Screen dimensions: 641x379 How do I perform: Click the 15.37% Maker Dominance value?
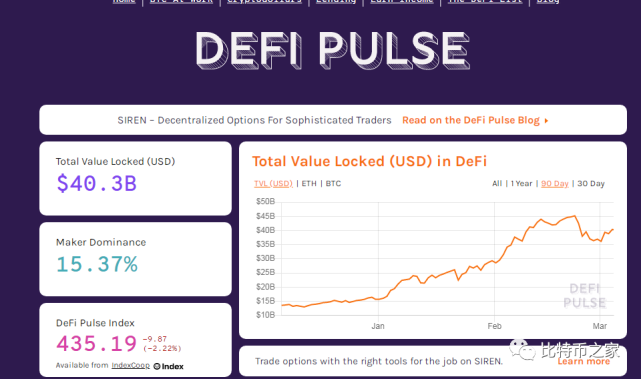(x=97, y=264)
